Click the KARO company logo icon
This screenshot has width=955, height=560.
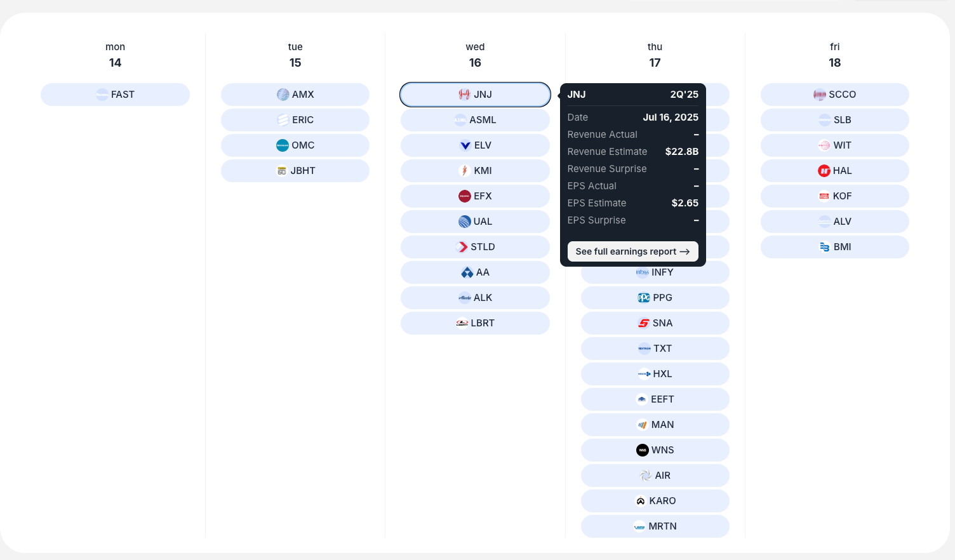tap(641, 501)
